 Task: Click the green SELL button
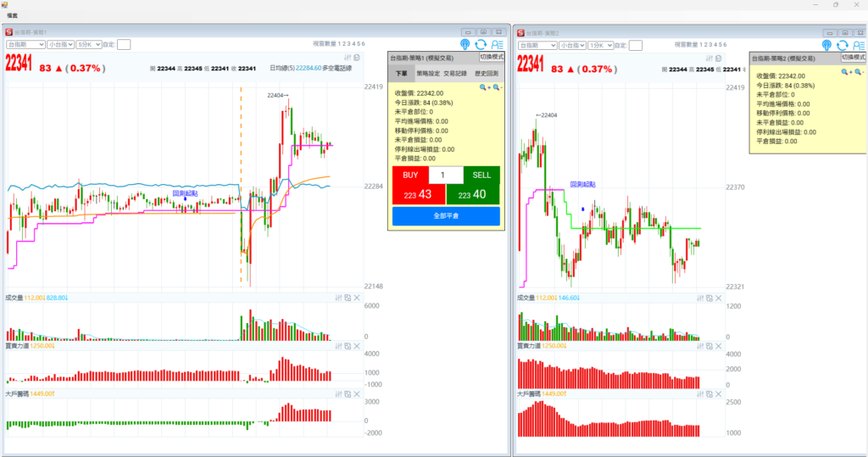pyautogui.click(x=481, y=175)
